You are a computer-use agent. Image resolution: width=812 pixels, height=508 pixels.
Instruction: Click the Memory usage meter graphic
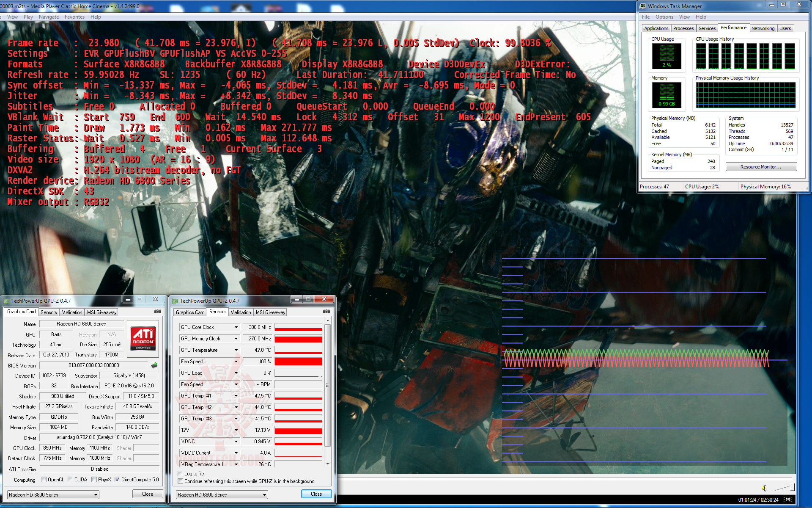click(667, 95)
